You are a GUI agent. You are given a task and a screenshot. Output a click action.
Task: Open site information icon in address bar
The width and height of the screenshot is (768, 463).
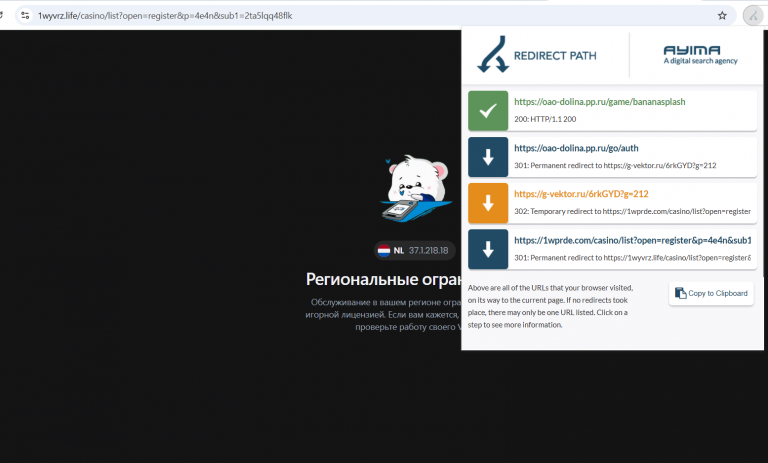click(25, 16)
